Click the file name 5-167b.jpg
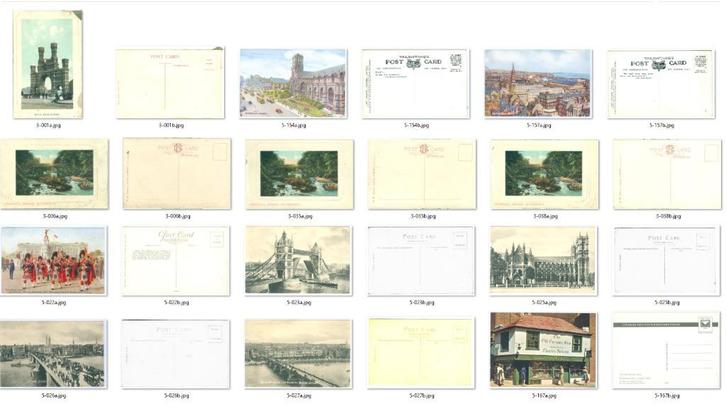 coord(667,396)
